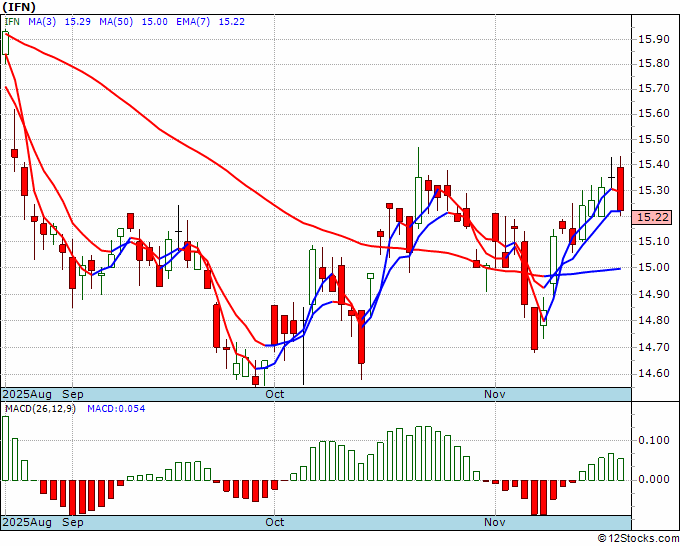Click the 14.60 price axis label
Viewport: 680px width, 546px height.
(x=654, y=373)
